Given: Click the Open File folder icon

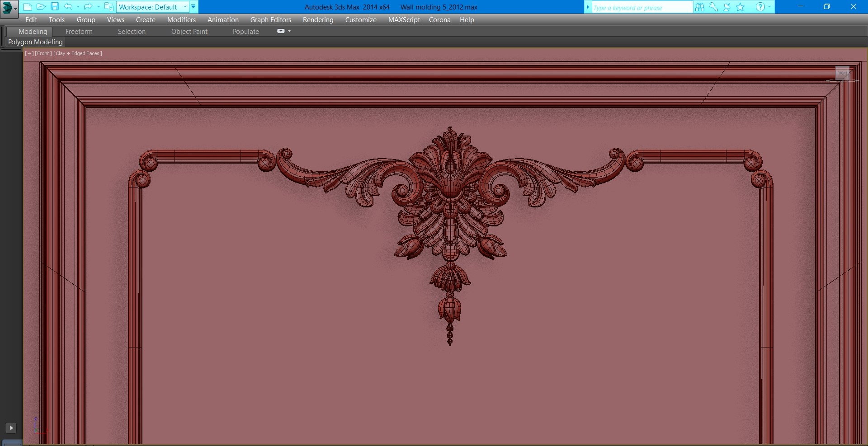Looking at the screenshot, I should pos(41,7).
